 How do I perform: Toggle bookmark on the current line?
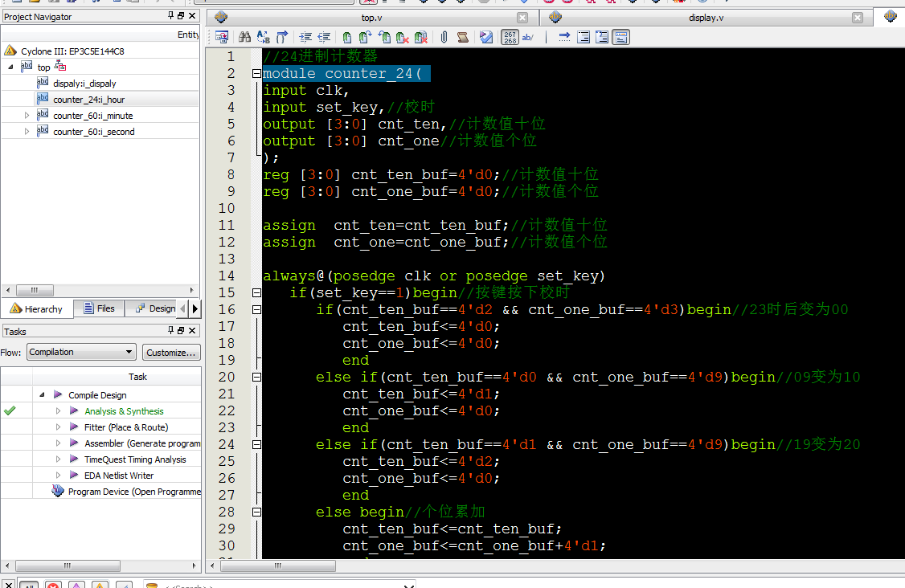click(347, 38)
